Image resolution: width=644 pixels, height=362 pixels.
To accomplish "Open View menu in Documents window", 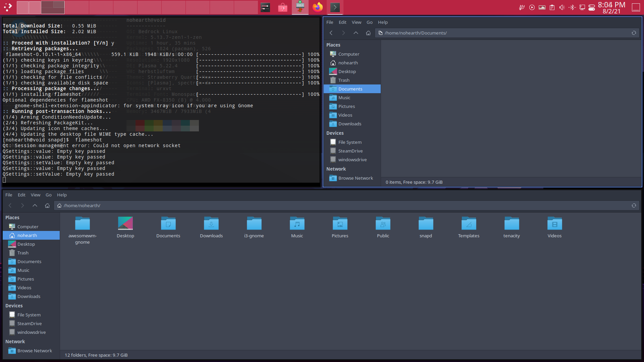I will [356, 22].
